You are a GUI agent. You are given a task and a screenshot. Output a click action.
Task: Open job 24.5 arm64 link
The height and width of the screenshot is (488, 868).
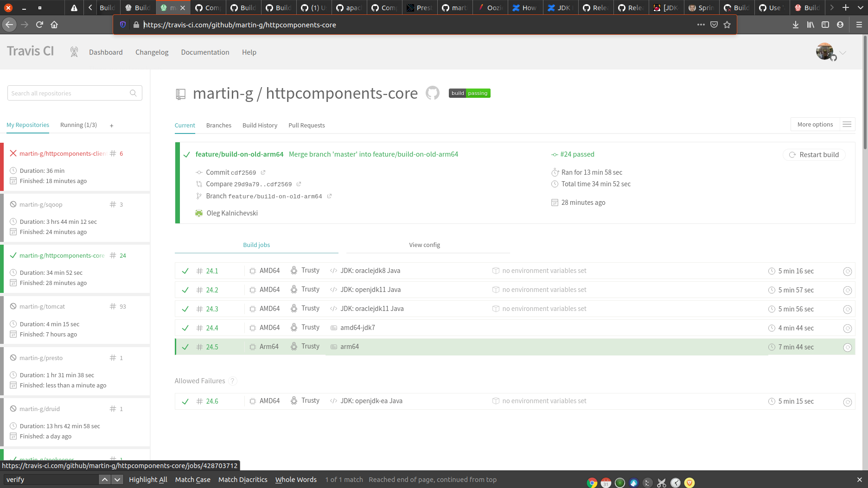(x=350, y=347)
